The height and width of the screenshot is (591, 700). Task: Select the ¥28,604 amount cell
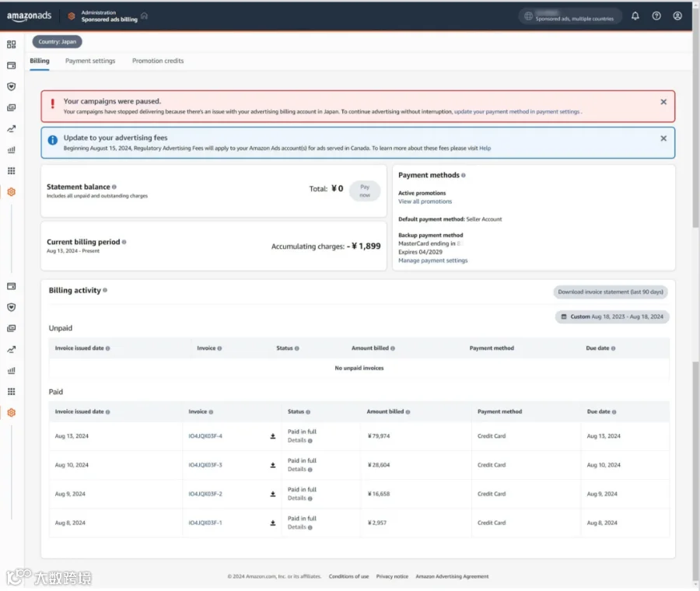[379, 465]
